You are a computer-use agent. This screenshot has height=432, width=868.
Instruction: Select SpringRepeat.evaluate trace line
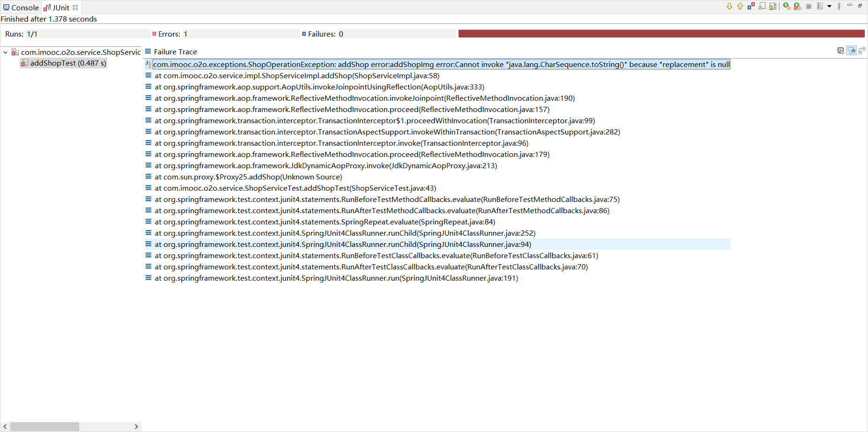pos(325,222)
